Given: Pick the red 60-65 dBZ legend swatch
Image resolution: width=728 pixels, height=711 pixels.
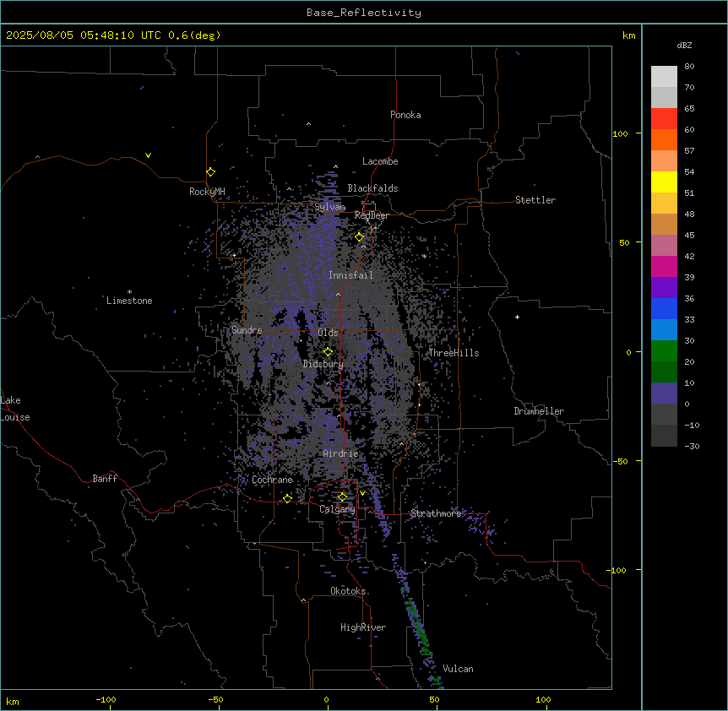Looking at the screenshot, I should click(x=664, y=119).
